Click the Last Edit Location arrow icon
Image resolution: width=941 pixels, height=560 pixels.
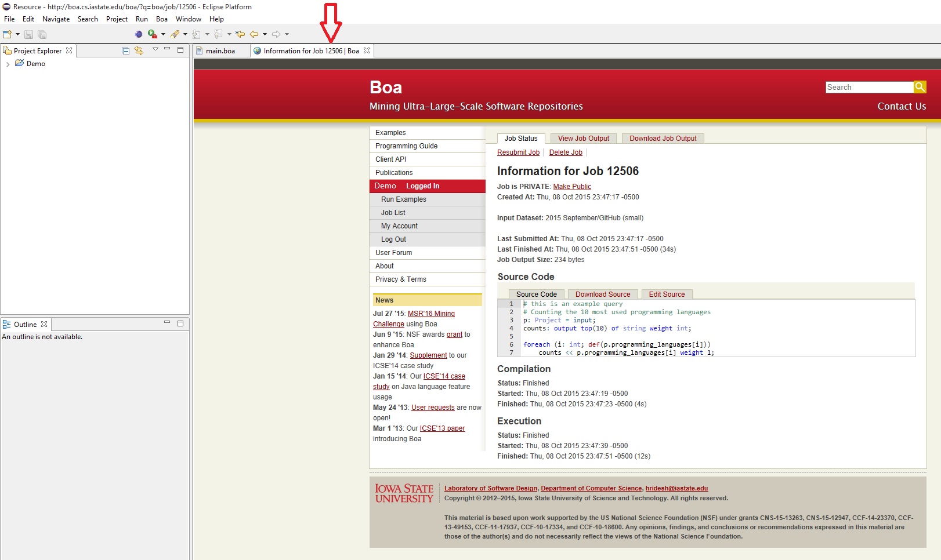tap(240, 34)
